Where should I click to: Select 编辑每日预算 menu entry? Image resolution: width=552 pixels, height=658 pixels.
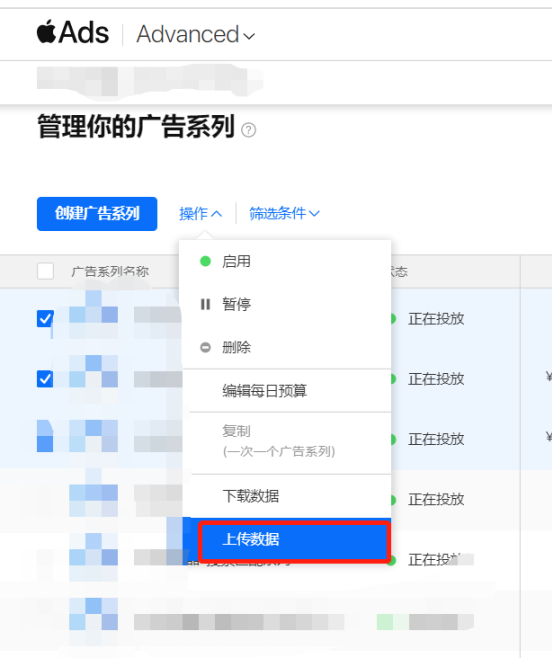pos(287,391)
